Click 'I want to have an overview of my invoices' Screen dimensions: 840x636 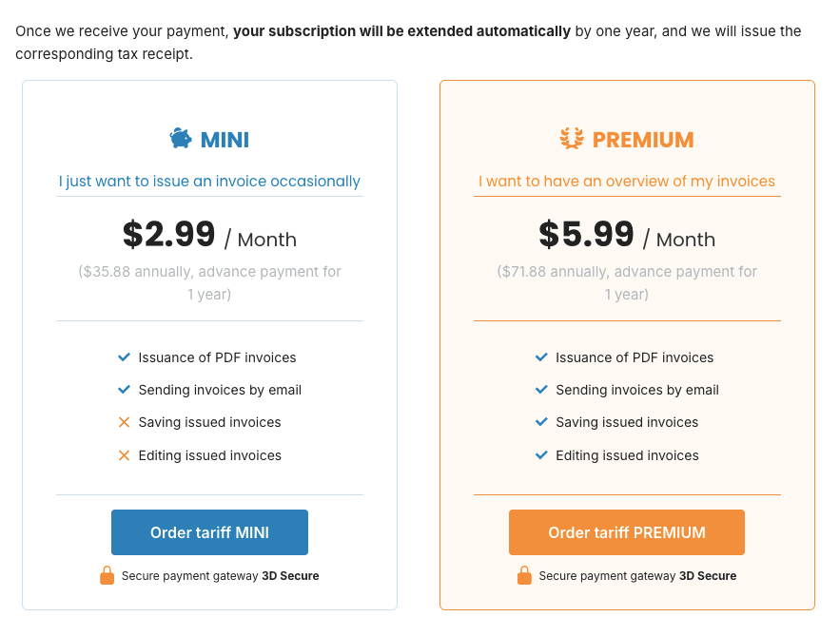point(627,181)
